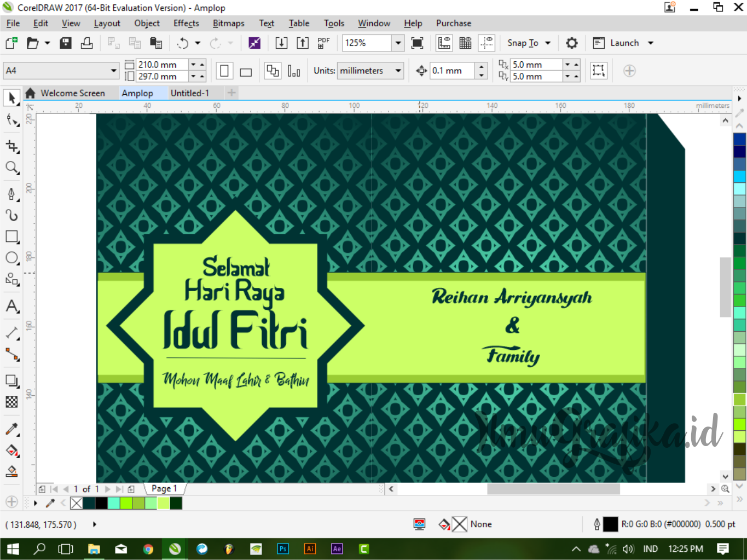Select the Rectangle tool
This screenshot has height=560, width=747.
[x=11, y=236]
